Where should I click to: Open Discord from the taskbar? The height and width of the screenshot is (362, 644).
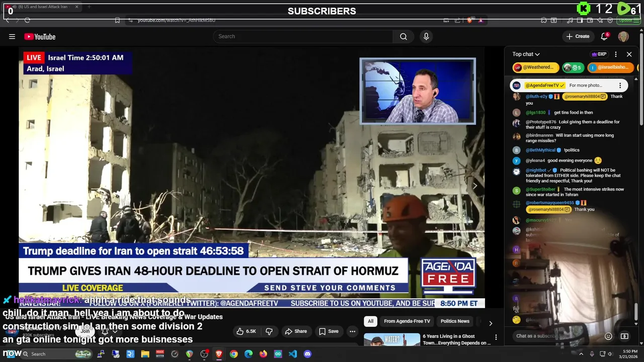click(307, 354)
